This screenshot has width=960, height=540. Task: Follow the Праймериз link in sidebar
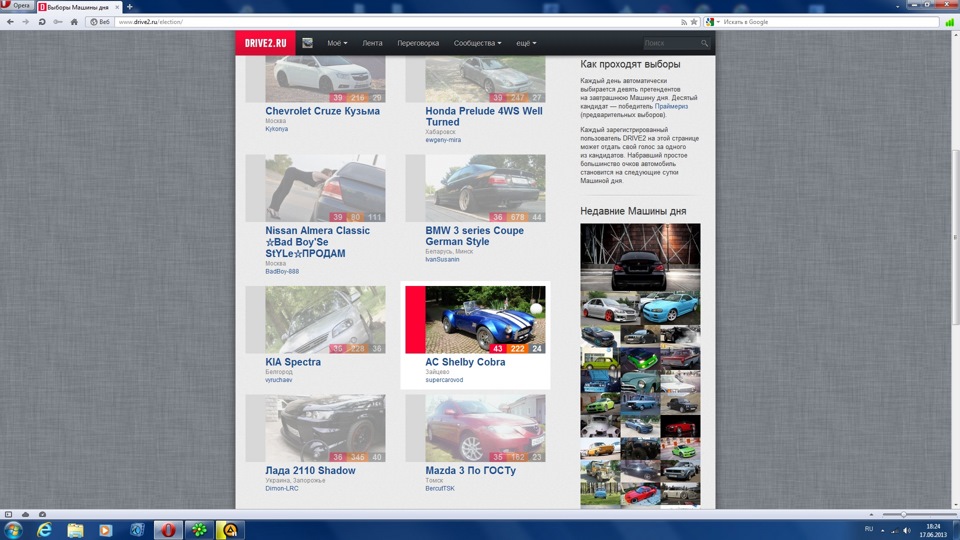(671, 106)
